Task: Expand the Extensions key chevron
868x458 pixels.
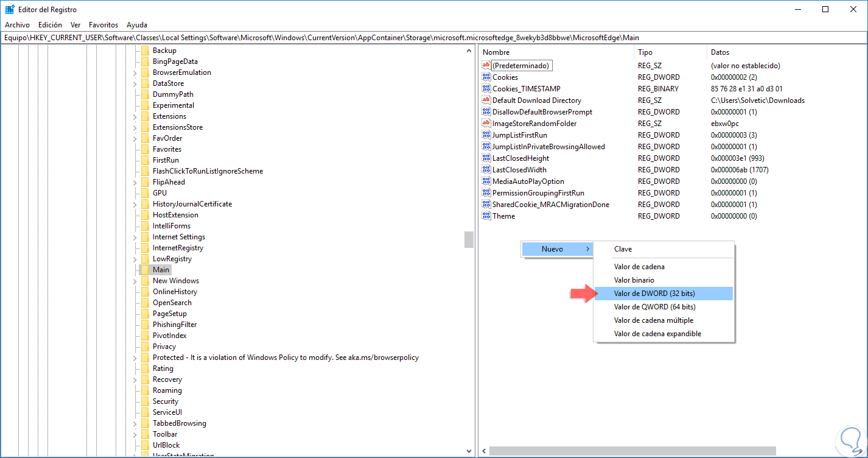Action: (135, 116)
